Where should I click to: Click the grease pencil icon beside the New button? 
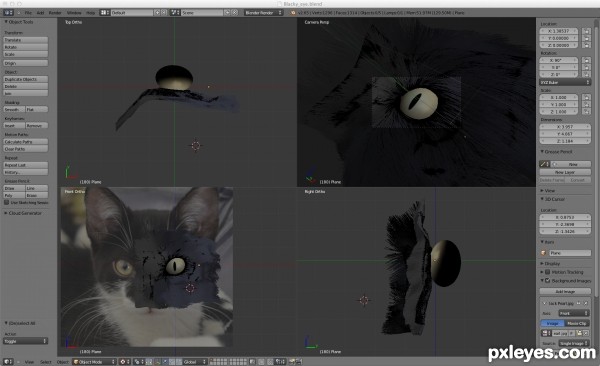click(544, 164)
